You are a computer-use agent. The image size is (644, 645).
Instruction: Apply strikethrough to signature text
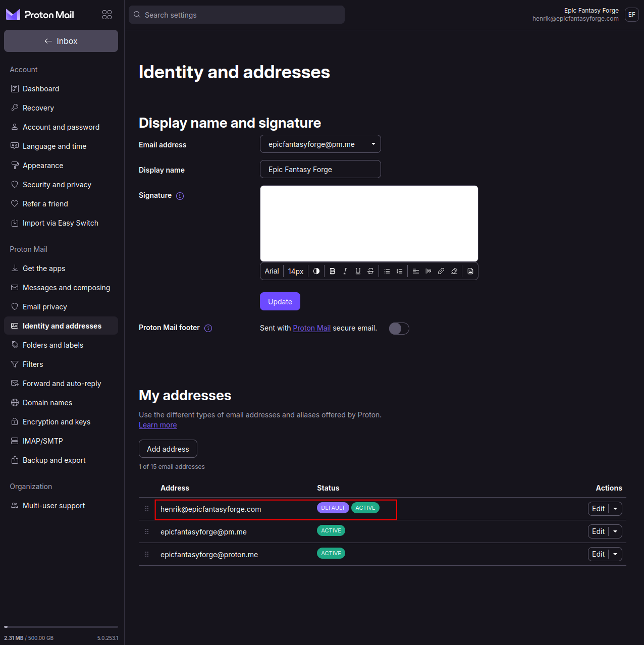coord(370,271)
